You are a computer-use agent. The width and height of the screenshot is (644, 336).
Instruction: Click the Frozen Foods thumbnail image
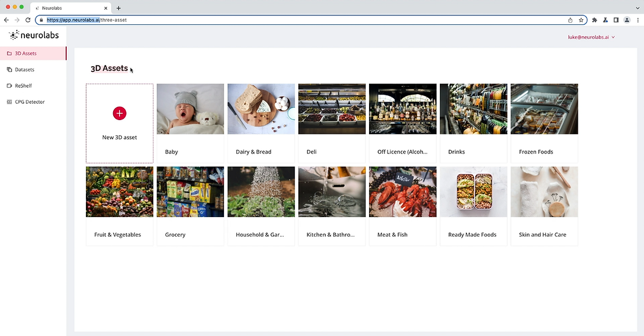[x=544, y=109]
